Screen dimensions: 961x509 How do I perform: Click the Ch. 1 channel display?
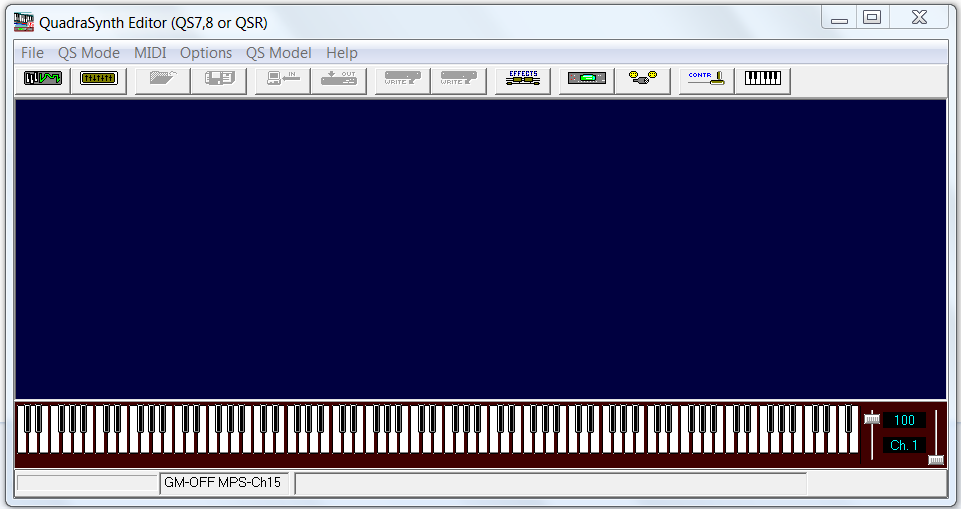click(904, 445)
